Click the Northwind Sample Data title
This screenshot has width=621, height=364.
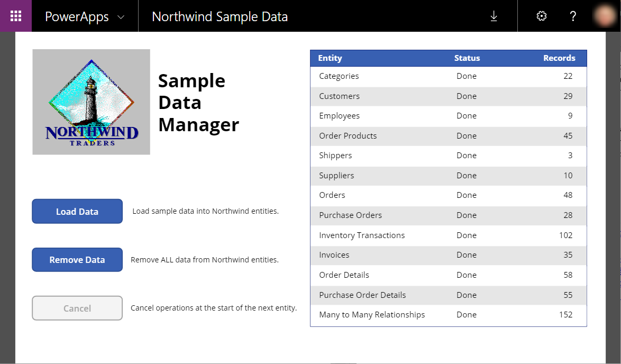point(220,16)
